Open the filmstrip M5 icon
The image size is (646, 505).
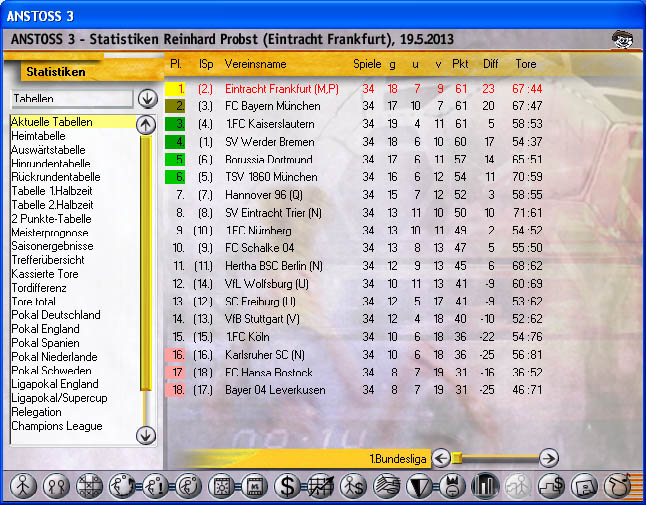[x=254, y=486]
